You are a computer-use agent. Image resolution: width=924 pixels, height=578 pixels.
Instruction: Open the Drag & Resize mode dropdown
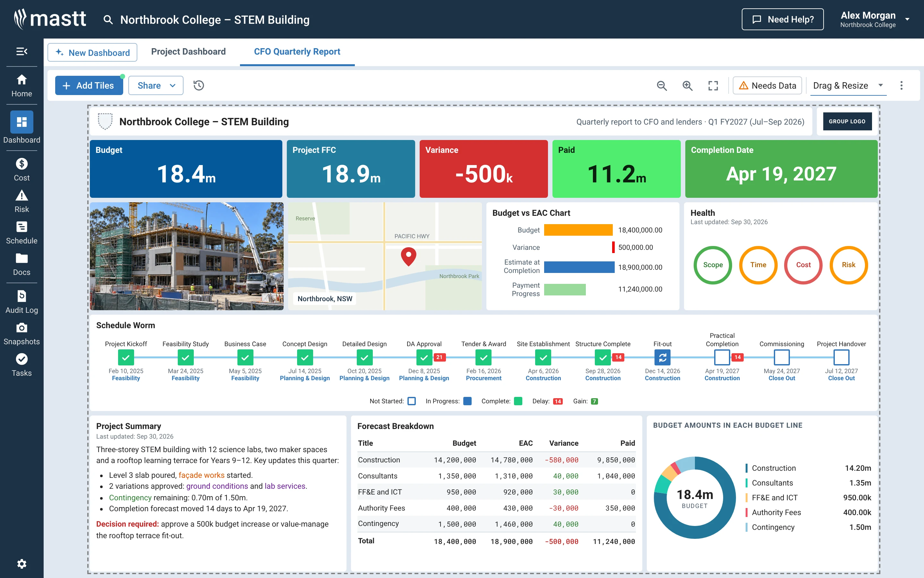[848, 85]
